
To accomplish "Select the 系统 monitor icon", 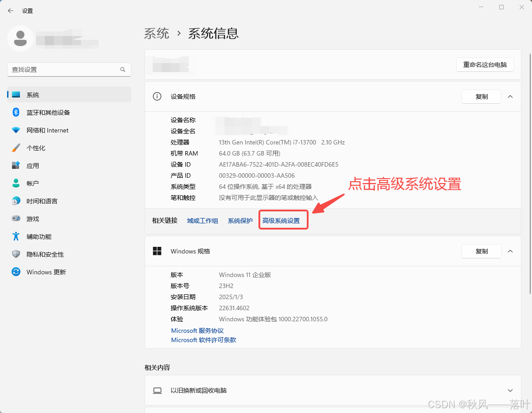I will 16,95.
